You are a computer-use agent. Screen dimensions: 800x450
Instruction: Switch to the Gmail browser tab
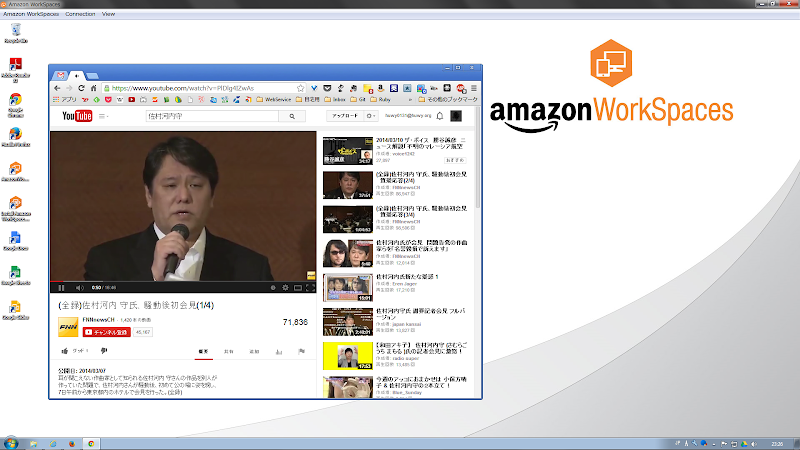pyautogui.click(x=61, y=76)
